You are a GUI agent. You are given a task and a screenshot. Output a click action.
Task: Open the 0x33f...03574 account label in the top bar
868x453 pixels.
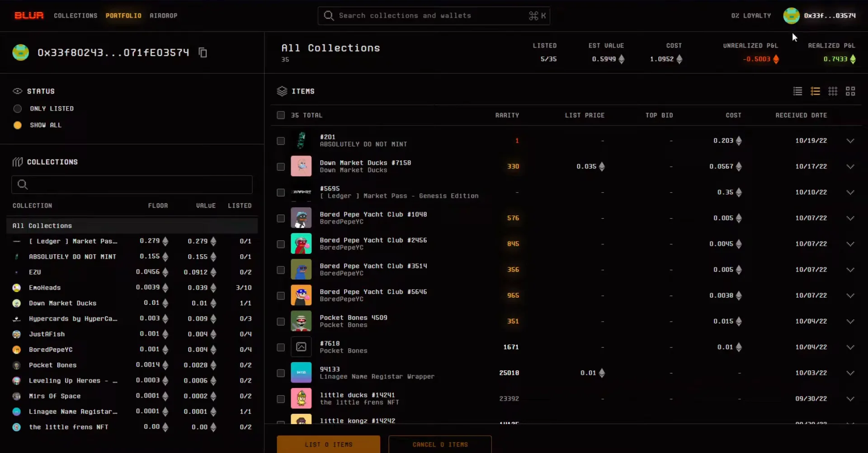830,16
